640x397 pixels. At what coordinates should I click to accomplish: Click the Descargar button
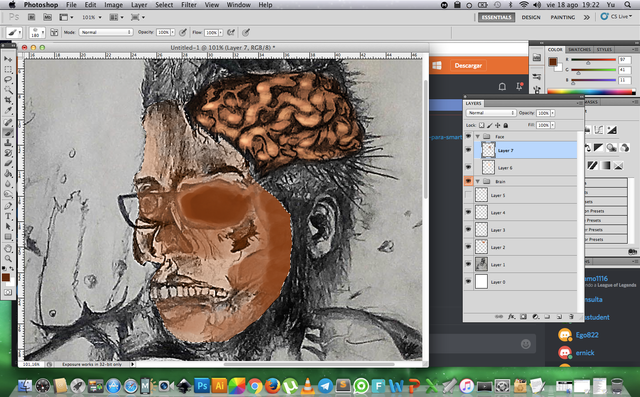tap(468, 65)
